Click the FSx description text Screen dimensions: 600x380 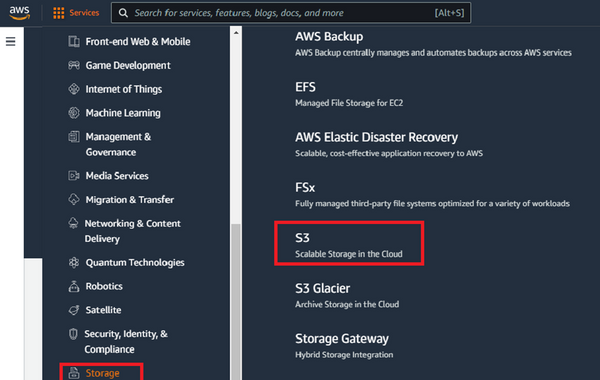(x=432, y=204)
